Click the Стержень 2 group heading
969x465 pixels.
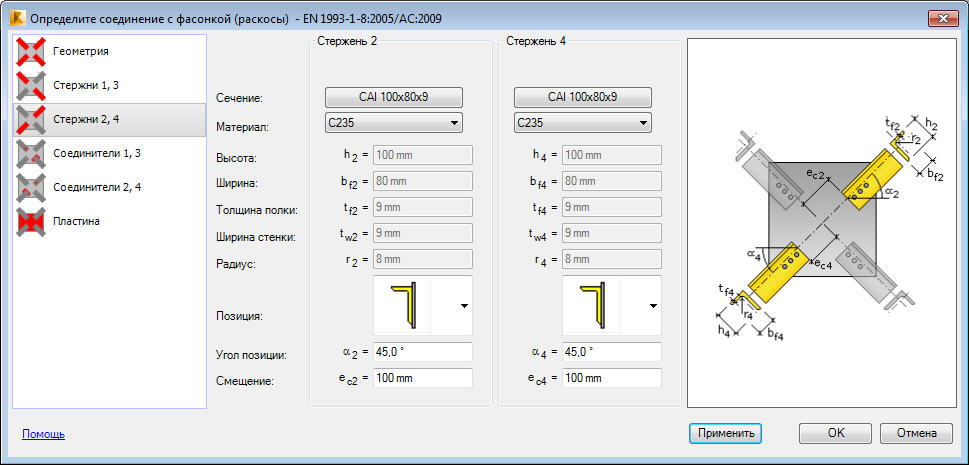(x=347, y=41)
